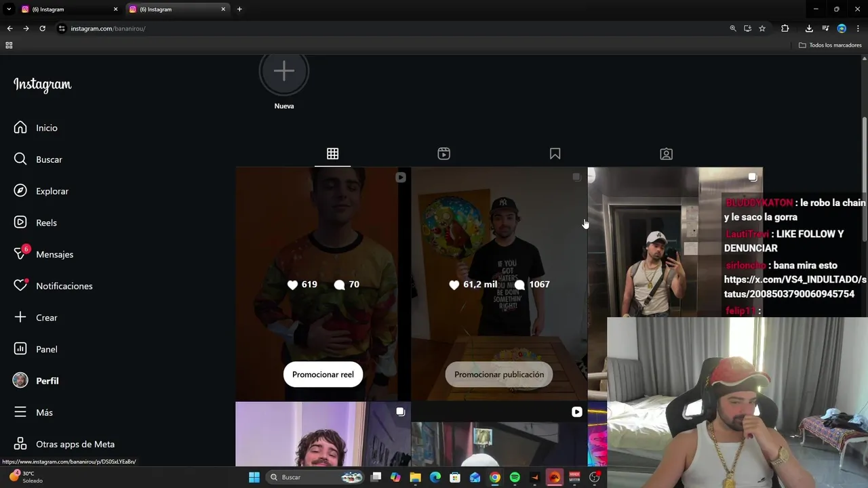
Task: Add a Nueva story highlight
Action: coord(284,72)
